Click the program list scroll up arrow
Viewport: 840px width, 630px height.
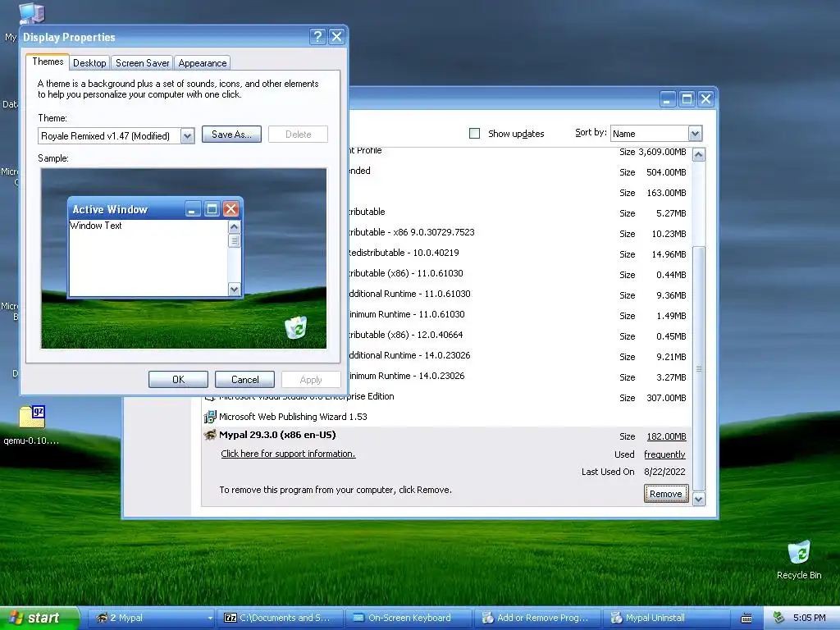pos(699,155)
